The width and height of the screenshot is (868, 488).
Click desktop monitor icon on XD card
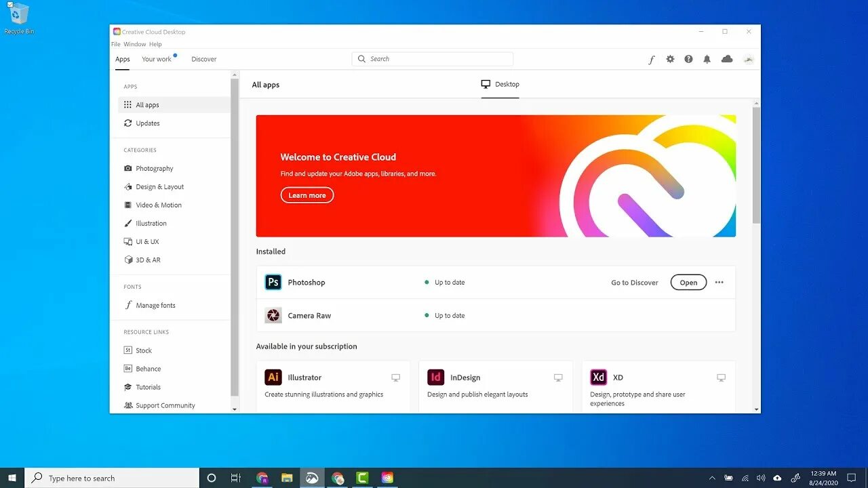tap(722, 378)
